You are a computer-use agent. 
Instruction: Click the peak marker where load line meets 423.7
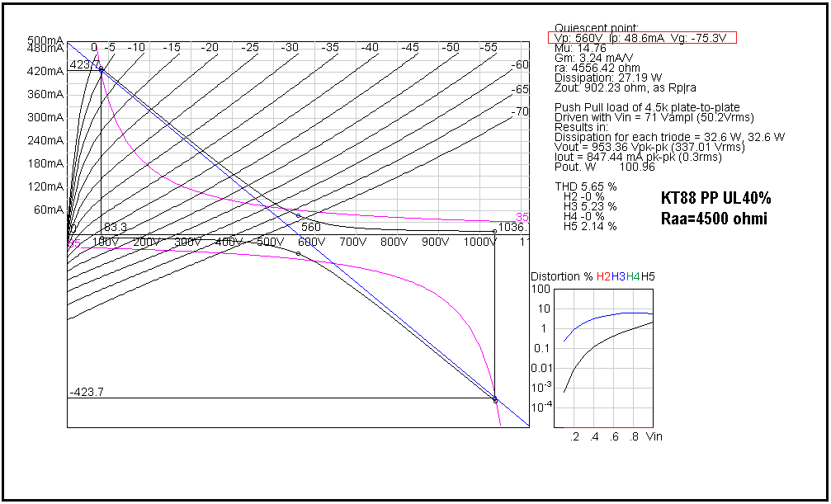(102, 70)
